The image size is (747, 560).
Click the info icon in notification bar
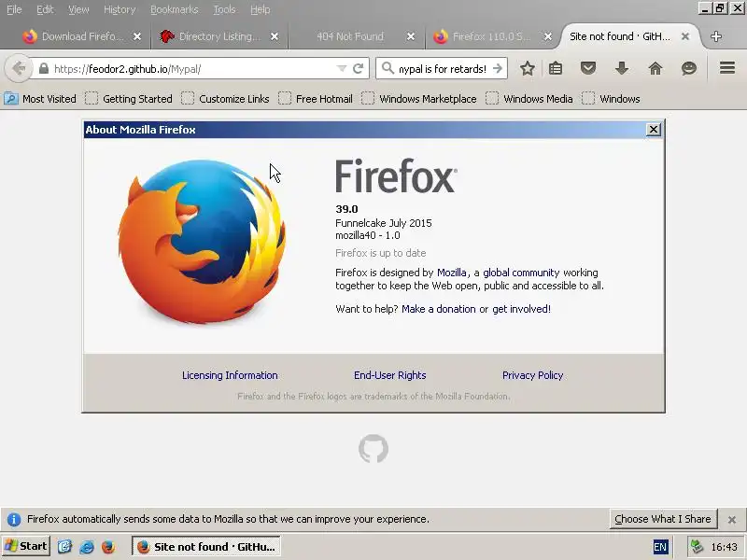[x=14, y=519]
